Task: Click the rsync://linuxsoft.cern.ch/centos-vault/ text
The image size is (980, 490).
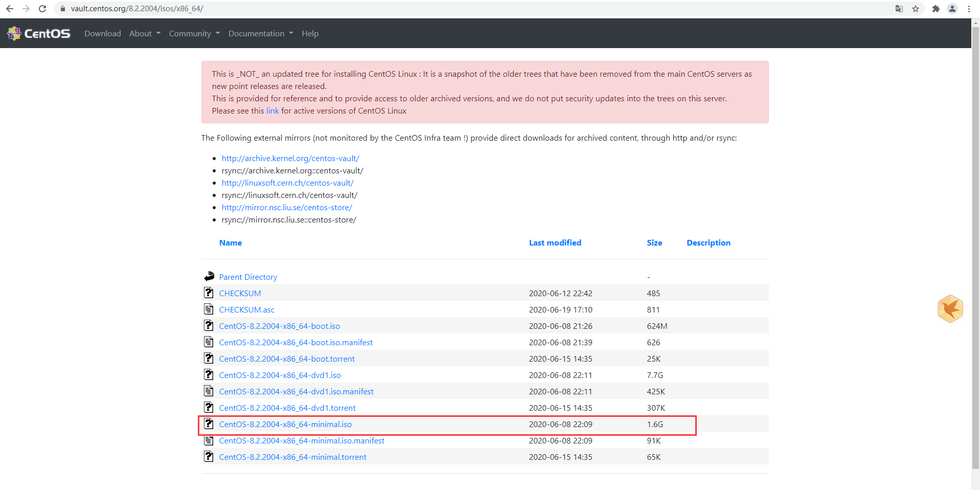Action: click(290, 195)
